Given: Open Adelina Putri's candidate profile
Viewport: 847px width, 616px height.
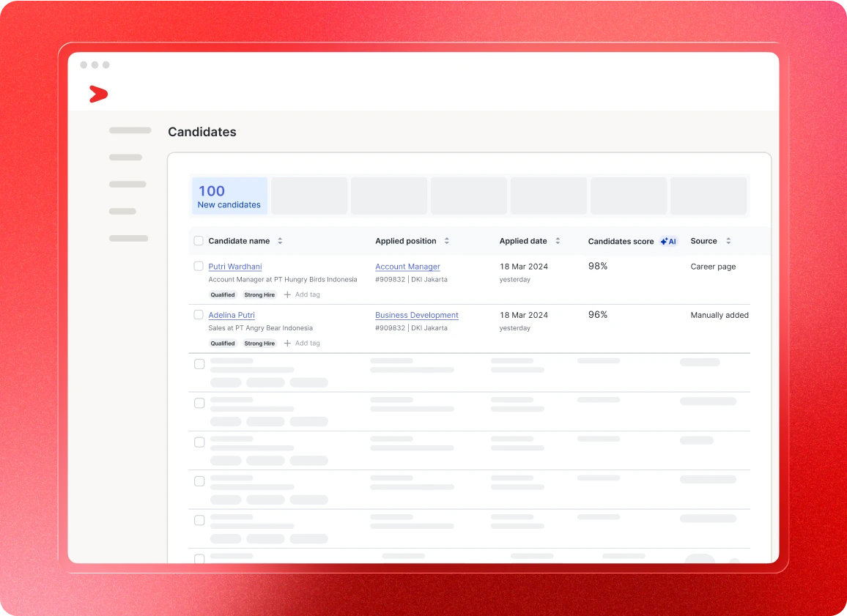Looking at the screenshot, I should point(232,315).
